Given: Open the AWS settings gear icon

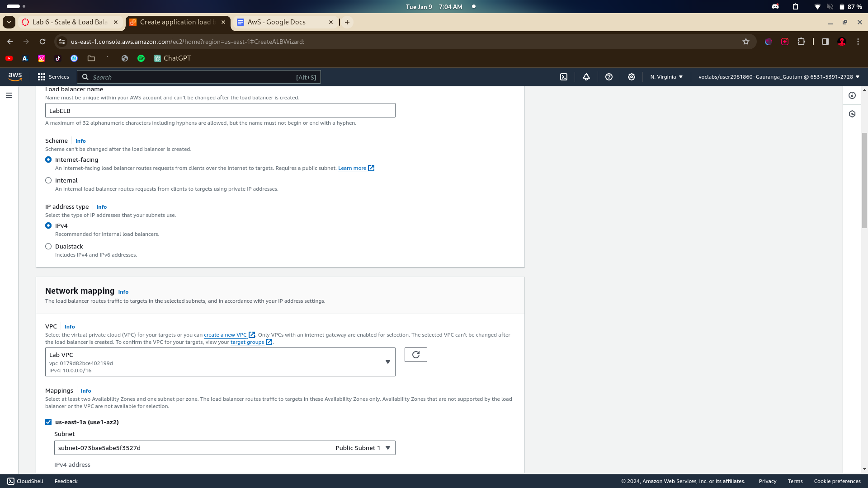Looking at the screenshot, I should click(x=632, y=77).
